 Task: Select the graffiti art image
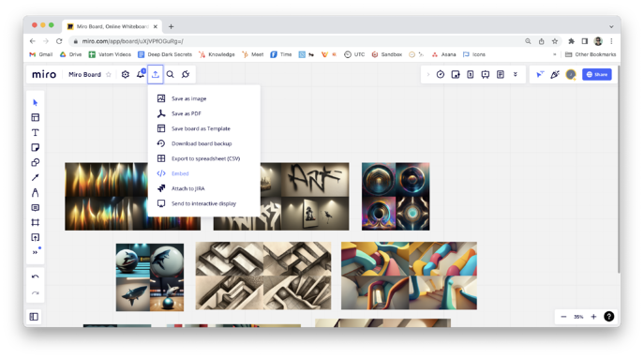point(305,196)
